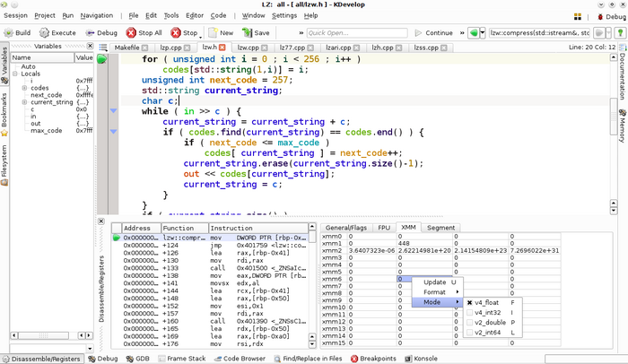The image size is (628, 364).
Task: Start debugging with the Debug toolbar button
Action: (100, 32)
